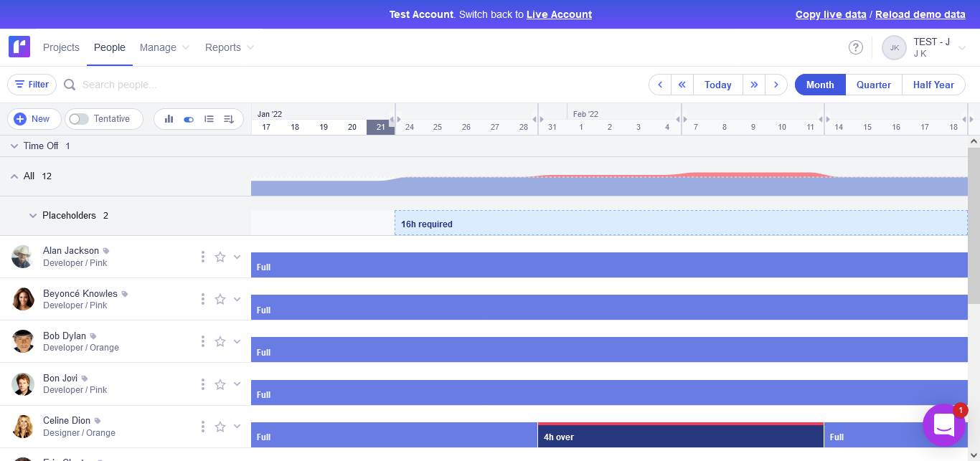Open the Filter panel
The height and width of the screenshot is (461, 980).
[32, 84]
